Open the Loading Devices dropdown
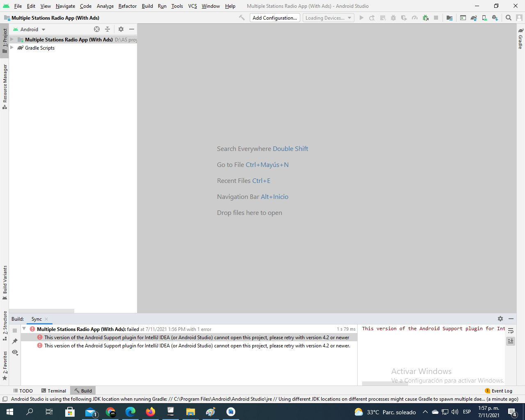 (328, 18)
